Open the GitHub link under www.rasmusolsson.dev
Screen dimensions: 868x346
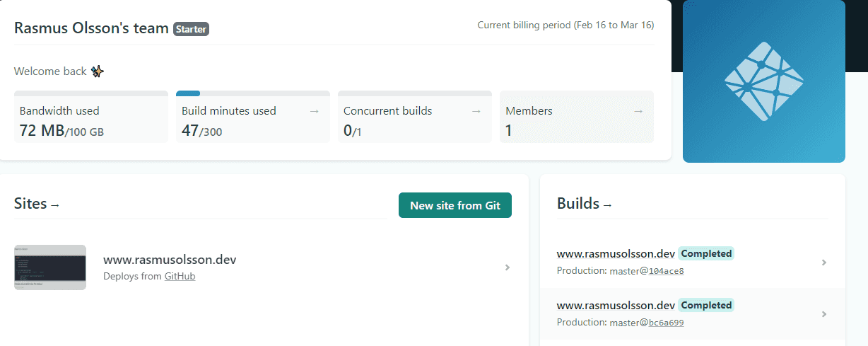point(180,277)
